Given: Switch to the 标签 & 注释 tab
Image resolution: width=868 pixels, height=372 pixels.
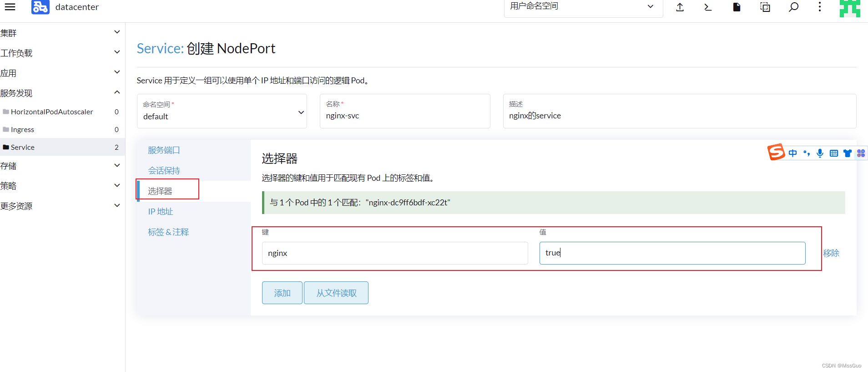Looking at the screenshot, I should [168, 232].
